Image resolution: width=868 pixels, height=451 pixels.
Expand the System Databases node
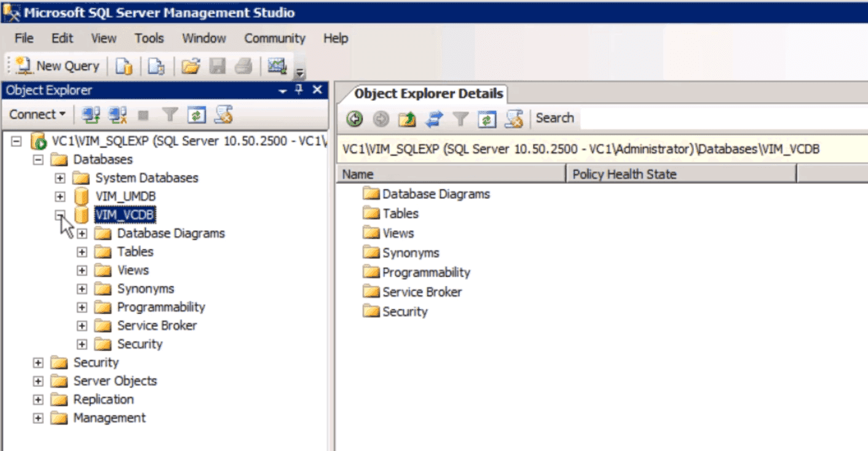(x=60, y=178)
